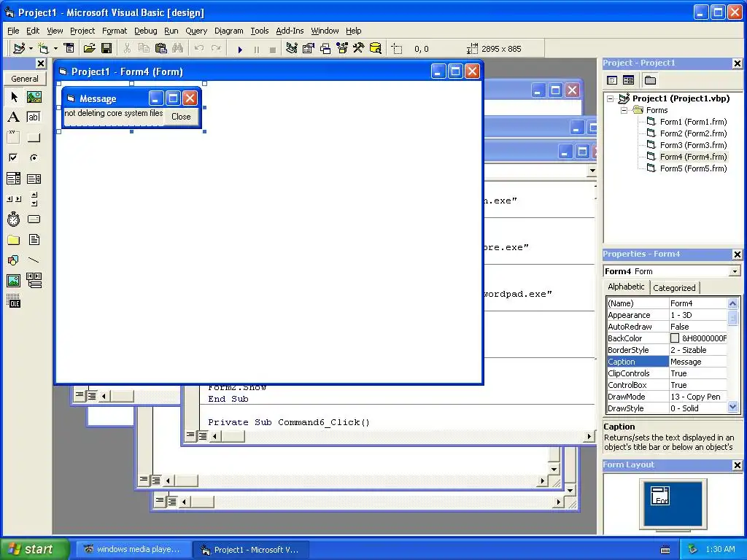Select the CommandButton tool
This screenshot has height=560, width=747.
[x=34, y=138]
